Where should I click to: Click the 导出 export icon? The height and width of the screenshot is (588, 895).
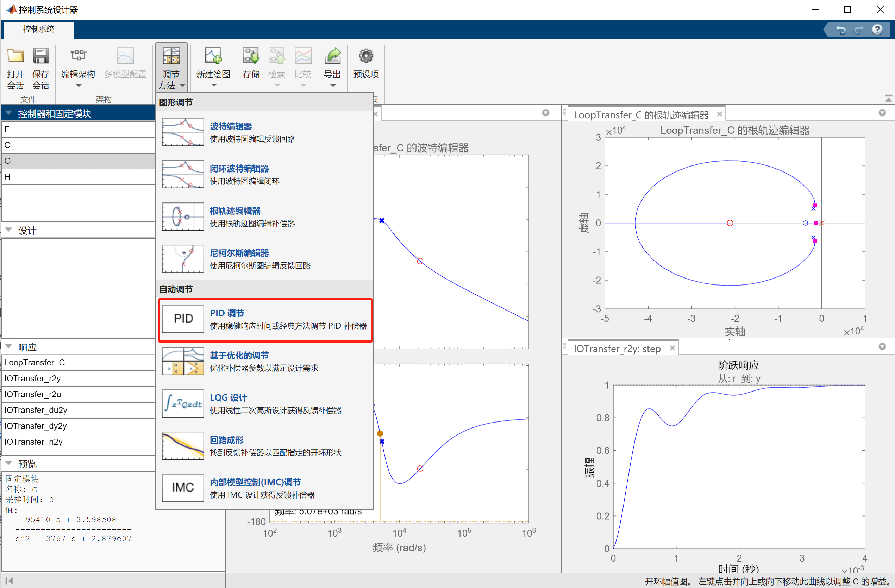[x=332, y=56]
